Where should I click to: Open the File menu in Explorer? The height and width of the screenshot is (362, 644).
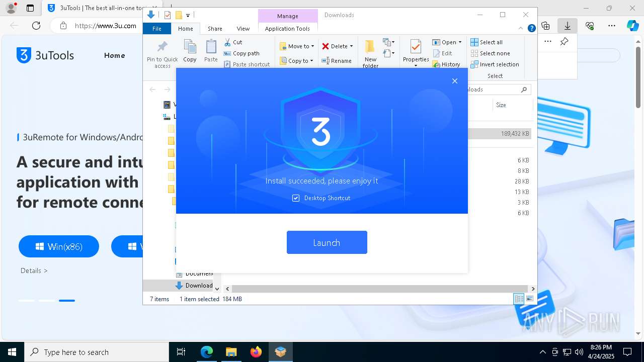[157, 29]
